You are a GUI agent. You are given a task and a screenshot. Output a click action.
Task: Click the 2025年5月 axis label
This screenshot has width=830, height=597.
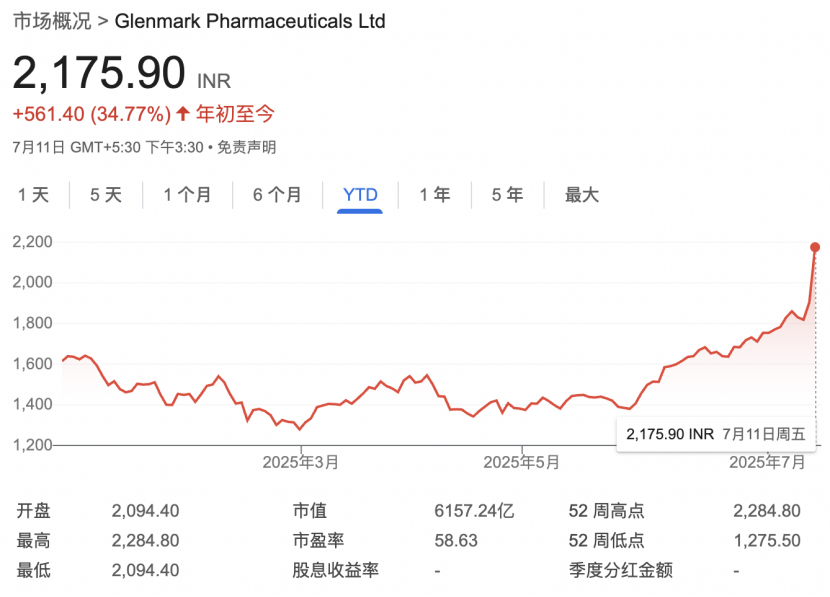click(521, 462)
